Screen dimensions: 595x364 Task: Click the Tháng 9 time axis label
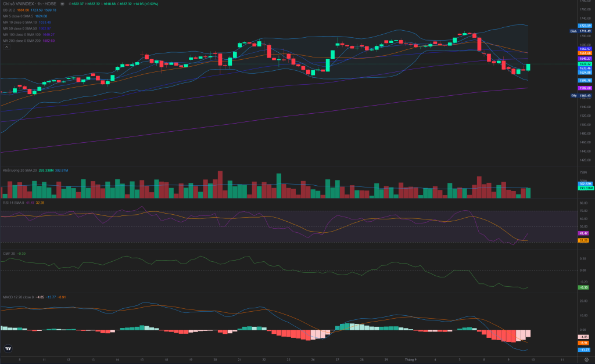point(411,359)
